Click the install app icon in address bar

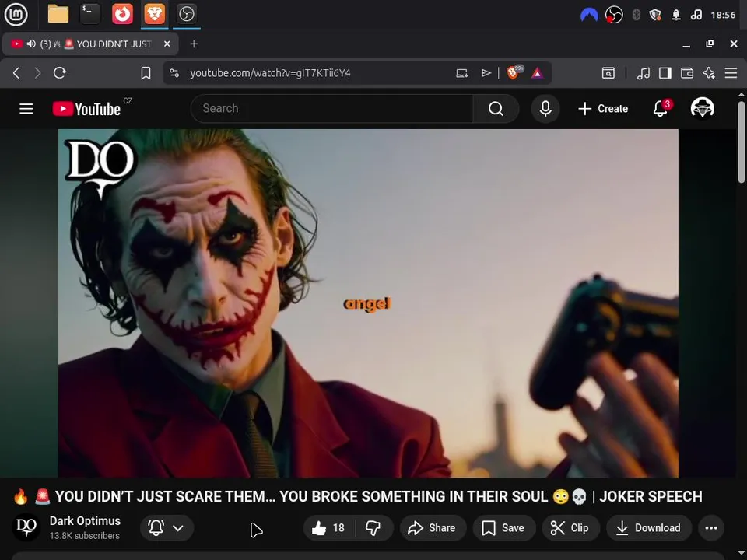click(x=461, y=73)
